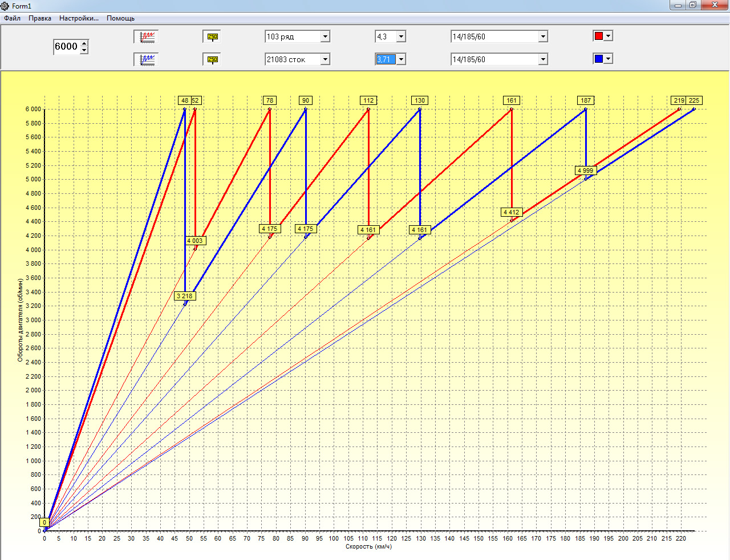Click the 4 999 RPM label
The height and width of the screenshot is (560, 730).
coord(586,171)
